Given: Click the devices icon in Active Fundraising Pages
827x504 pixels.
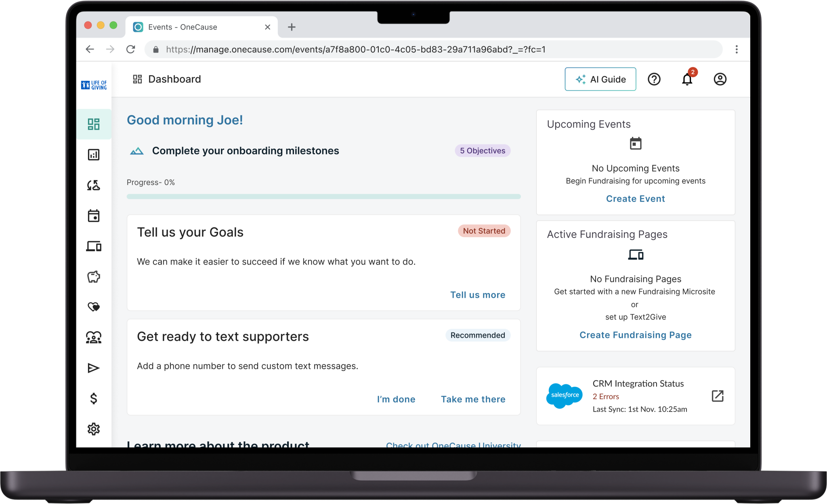Looking at the screenshot, I should (x=636, y=254).
